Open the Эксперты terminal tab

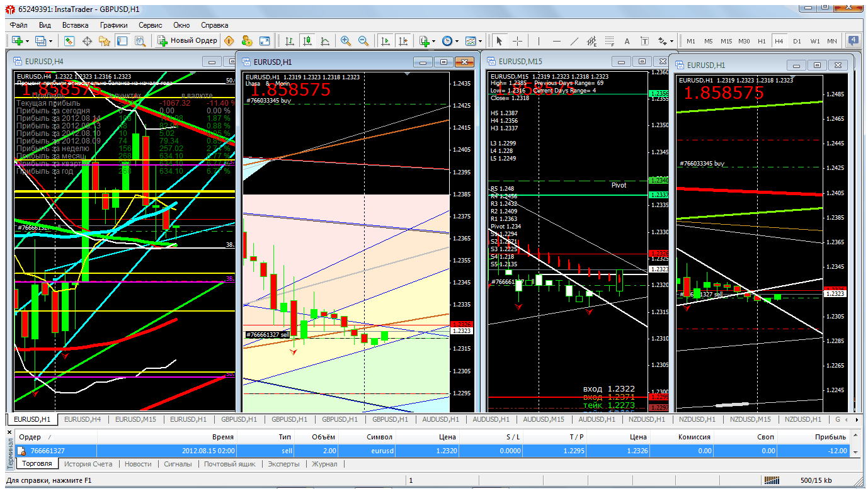(x=283, y=464)
